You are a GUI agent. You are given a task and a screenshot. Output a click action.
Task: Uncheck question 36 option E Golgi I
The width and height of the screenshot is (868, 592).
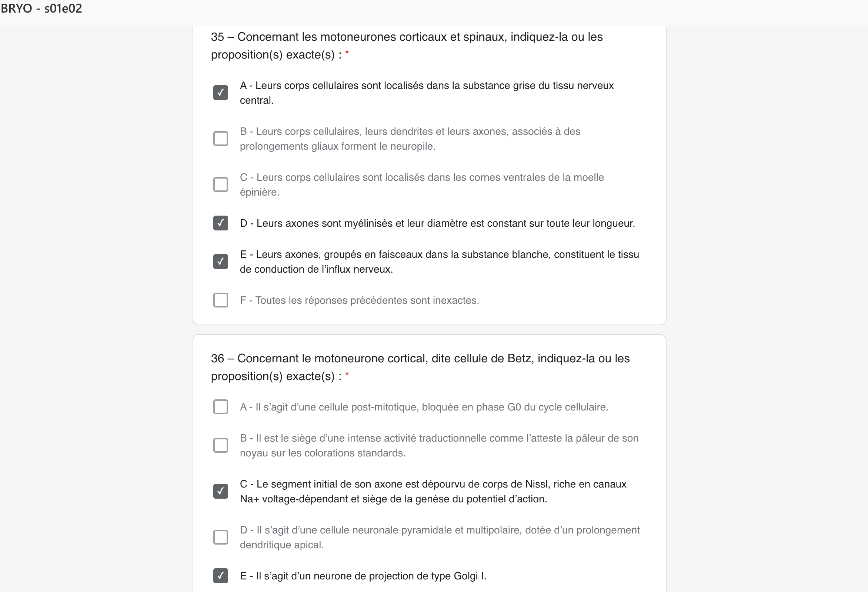[220, 576]
